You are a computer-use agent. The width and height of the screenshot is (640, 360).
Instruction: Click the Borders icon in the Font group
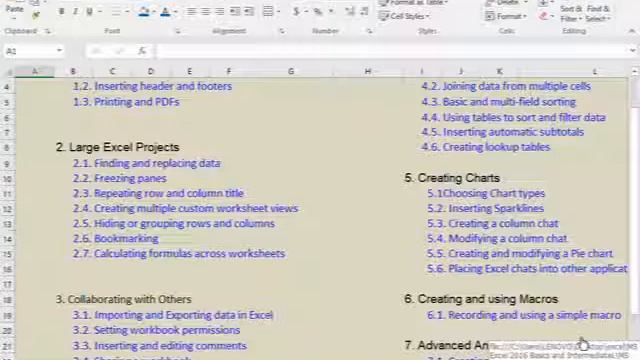coord(116,11)
